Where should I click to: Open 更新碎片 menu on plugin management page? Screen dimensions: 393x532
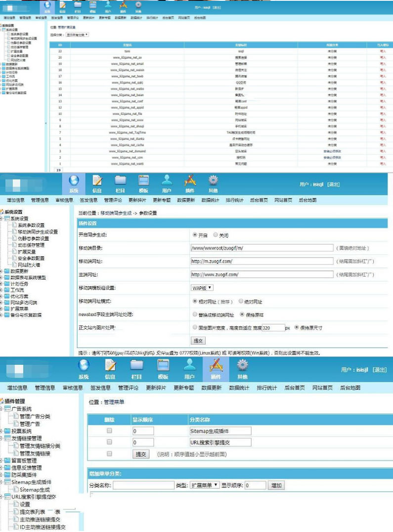point(156,388)
